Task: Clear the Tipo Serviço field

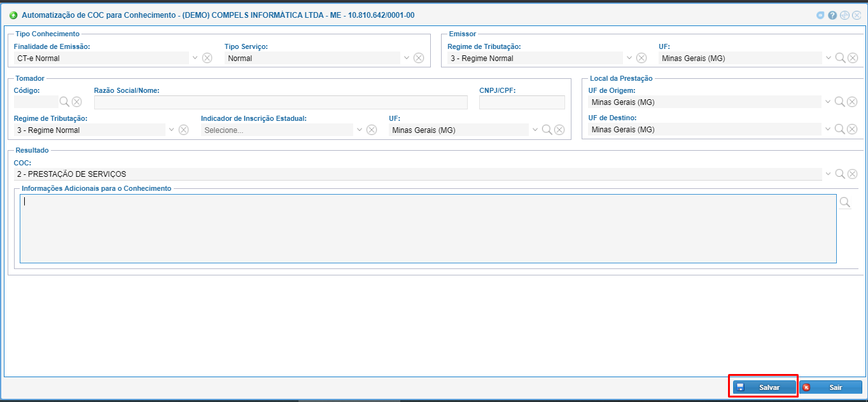Action: point(418,58)
